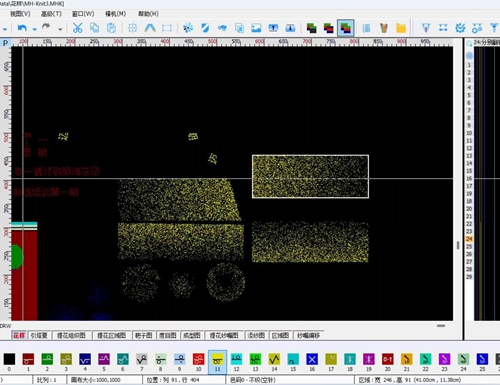
Task: Expand the undo history dropdown arrow
Action: pos(35,29)
